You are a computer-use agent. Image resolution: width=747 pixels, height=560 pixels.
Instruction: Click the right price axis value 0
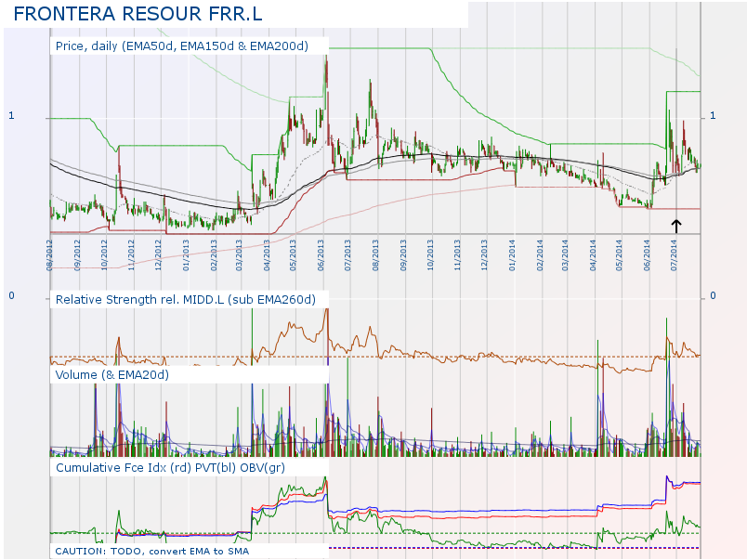713,295
